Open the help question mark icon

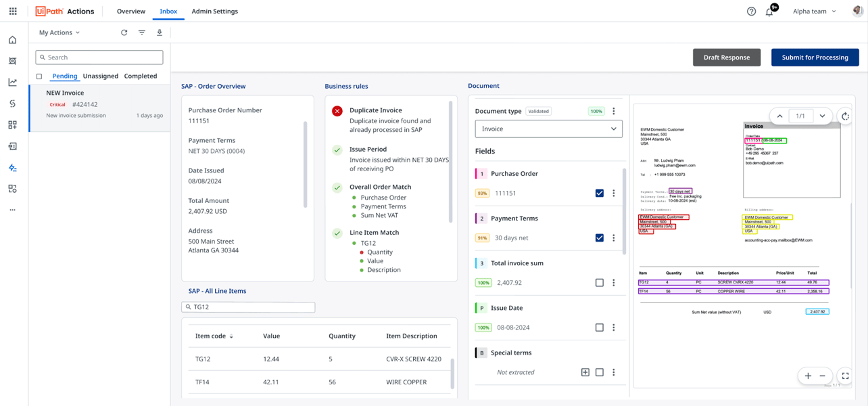[751, 12]
